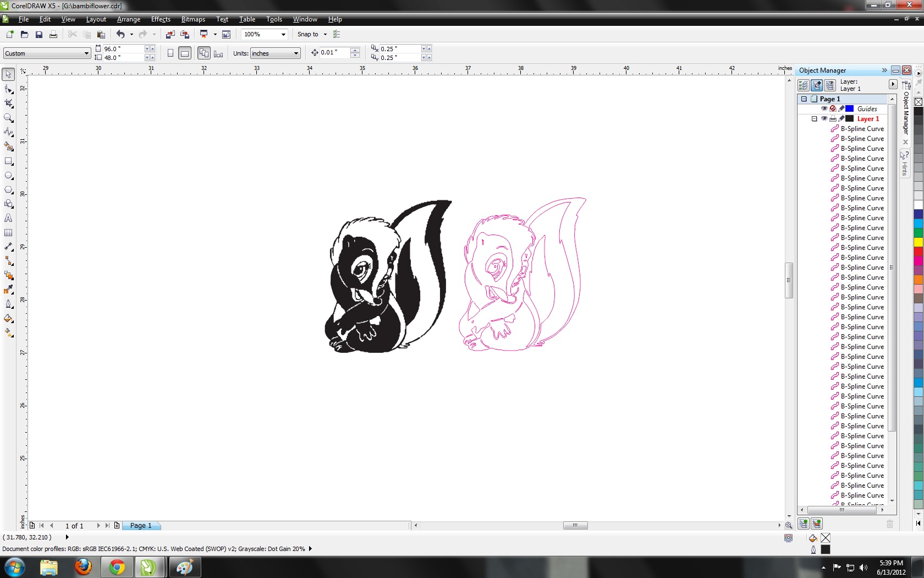Image resolution: width=924 pixels, height=578 pixels.
Task: Toggle Layer Manager View button
Action: 830,85
